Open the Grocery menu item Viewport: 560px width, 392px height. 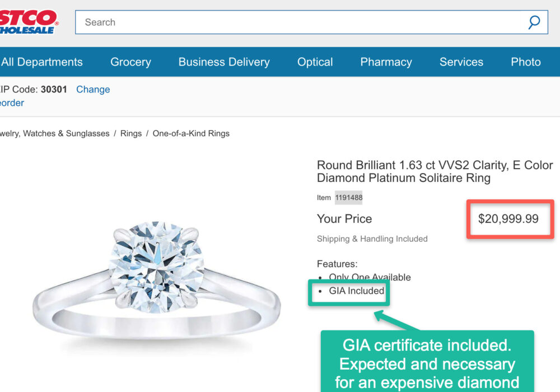(x=130, y=62)
